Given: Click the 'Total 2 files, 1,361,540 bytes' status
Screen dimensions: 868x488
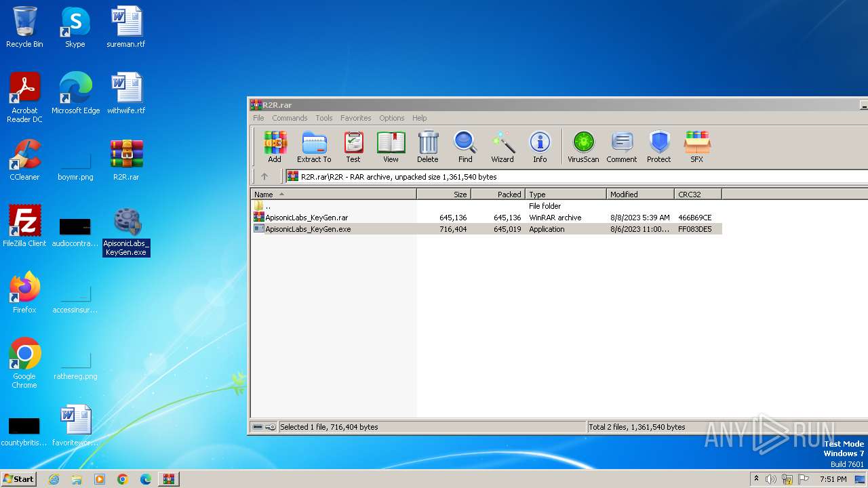Looking at the screenshot, I should click(x=637, y=427).
